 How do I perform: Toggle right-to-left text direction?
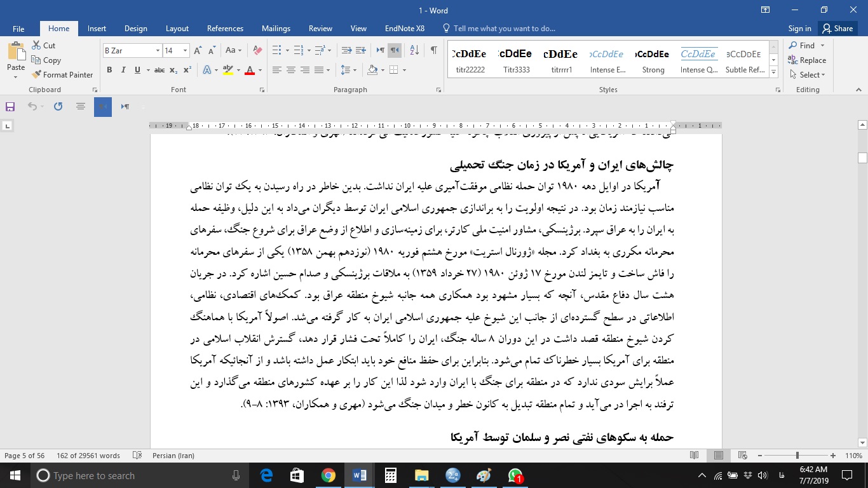395,50
